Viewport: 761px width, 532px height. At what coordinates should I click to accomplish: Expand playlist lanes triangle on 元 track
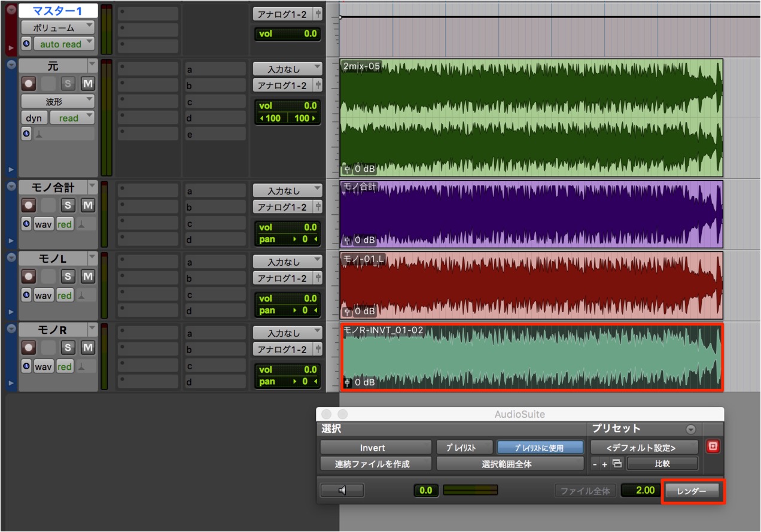10,170
